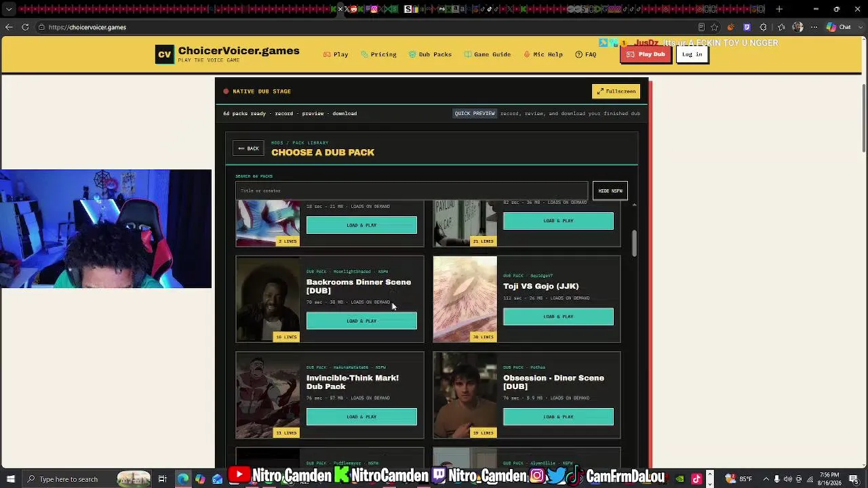Enter Fullscreen mode for the dub stage
This screenshot has width=868, height=488.
[x=616, y=91]
